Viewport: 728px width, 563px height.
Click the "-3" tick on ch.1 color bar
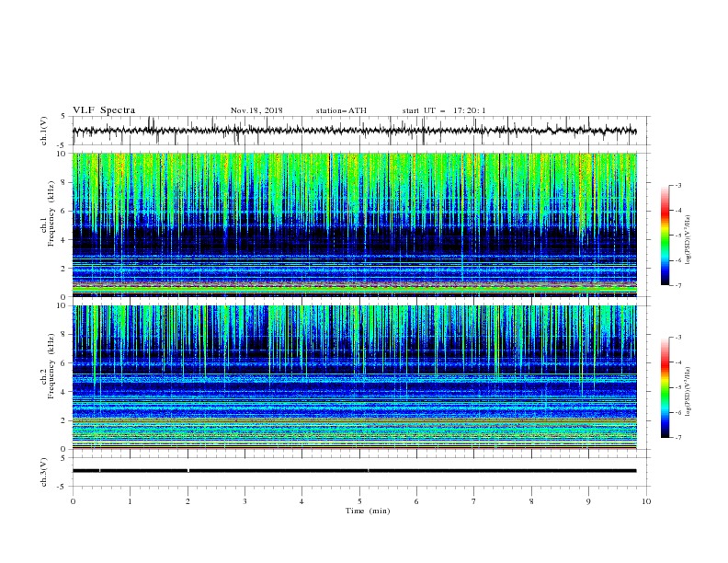coord(677,185)
